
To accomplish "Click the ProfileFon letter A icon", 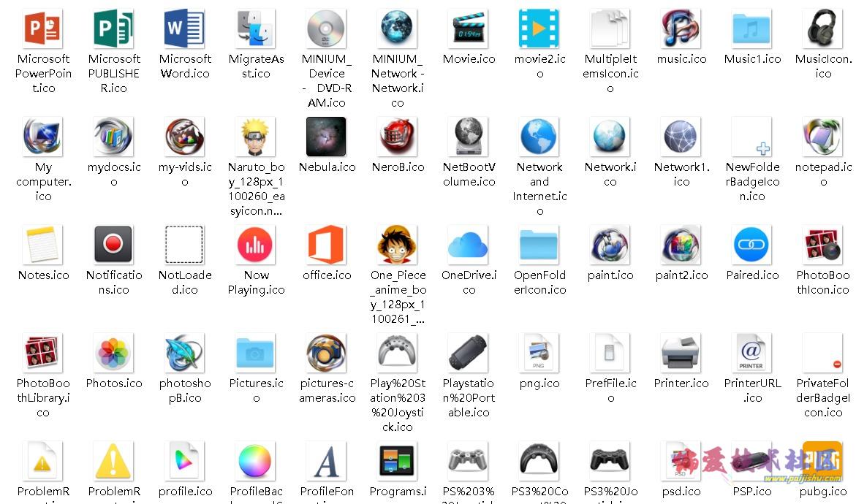I will click(327, 461).
